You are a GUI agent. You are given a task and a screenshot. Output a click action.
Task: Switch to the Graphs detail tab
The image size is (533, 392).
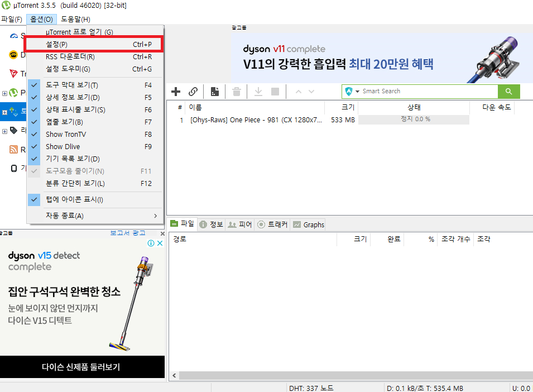click(x=308, y=224)
